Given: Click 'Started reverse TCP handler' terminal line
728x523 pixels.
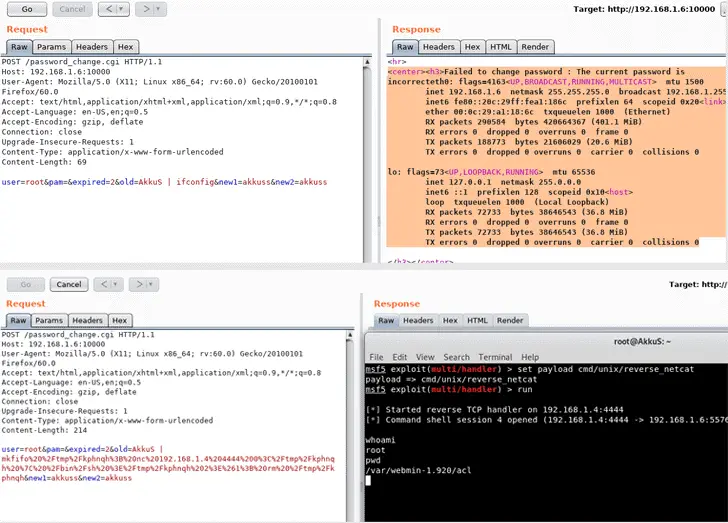Looking at the screenshot, I should pos(494,410).
